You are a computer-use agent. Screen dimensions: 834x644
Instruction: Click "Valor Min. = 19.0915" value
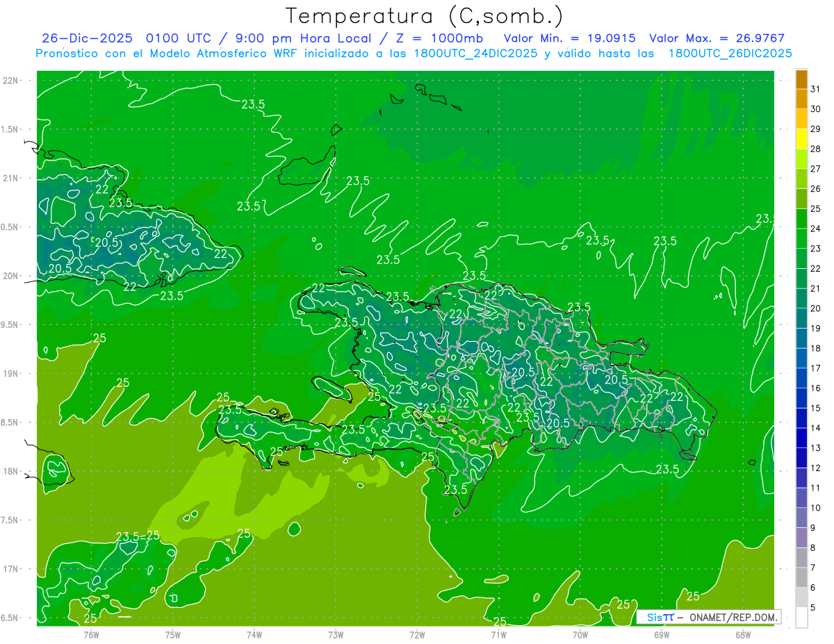pos(569,38)
